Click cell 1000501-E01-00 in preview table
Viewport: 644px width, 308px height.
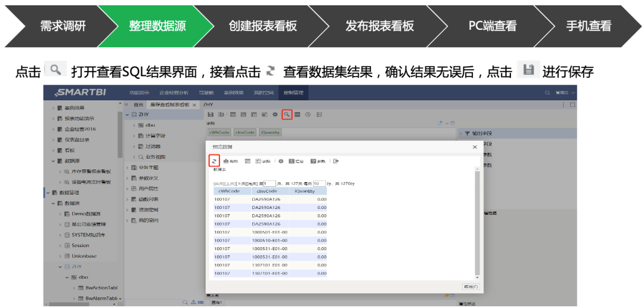(270, 232)
